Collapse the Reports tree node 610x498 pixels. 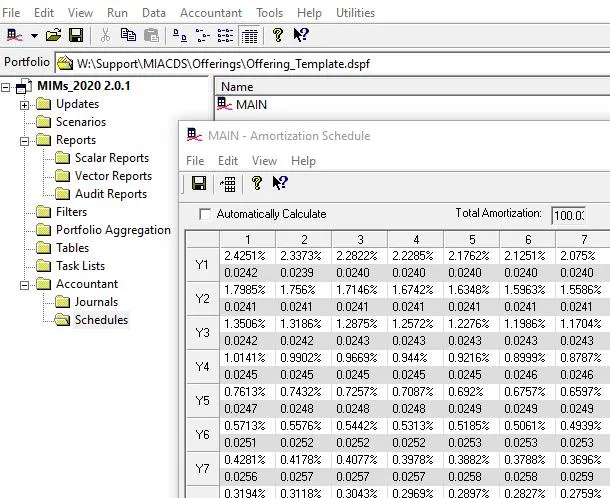point(25,140)
